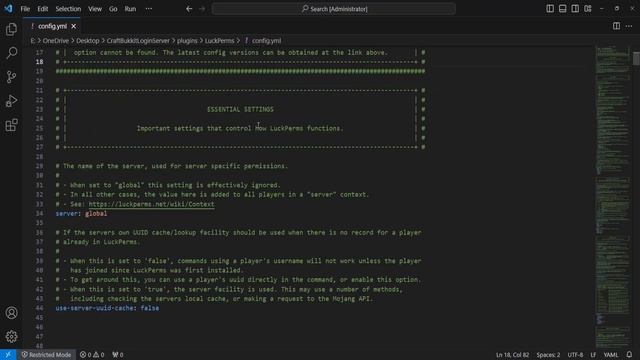Image resolution: width=640 pixels, height=360 pixels.
Task: Open the remote window indicator
Action: coord(8,355)
